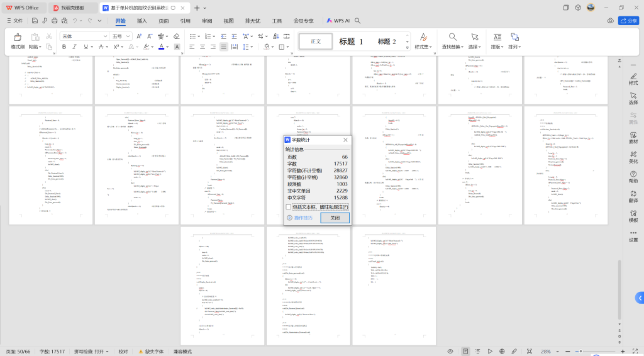Open the 样式 (Styles) sidebar panel

tap(633, 79)
